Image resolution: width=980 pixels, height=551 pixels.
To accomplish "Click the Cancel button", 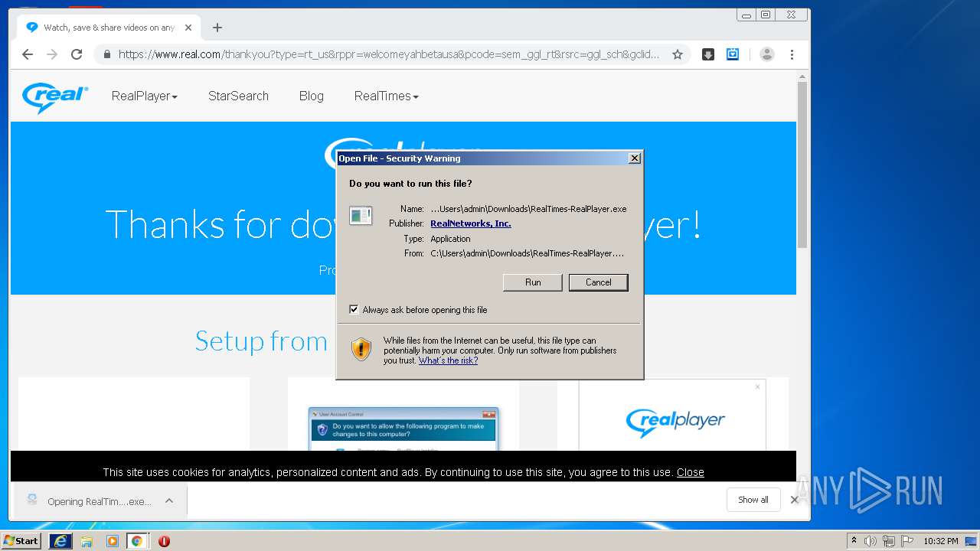I will click(599, 282).
